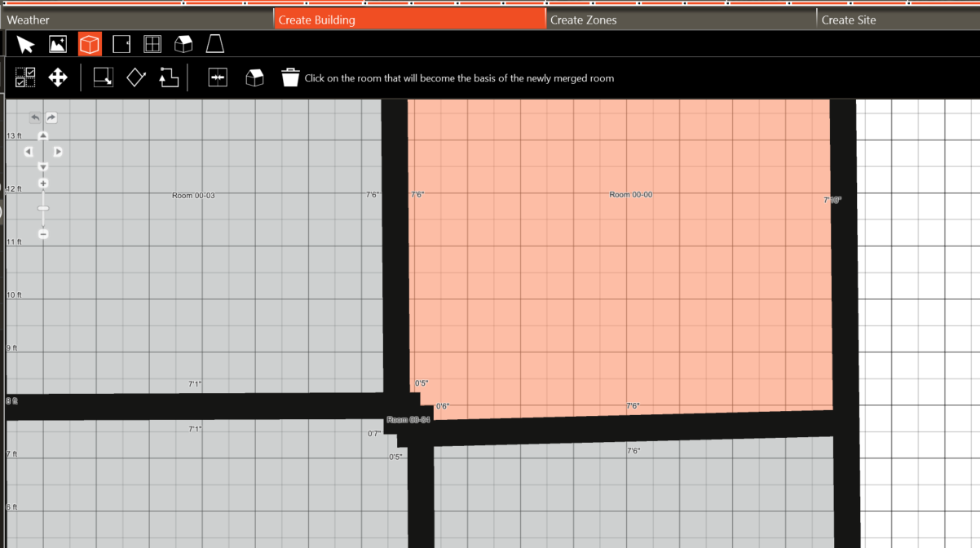This screenshot has height=548, width=980.
Task: Select the house icon in second toolbar row
Action: click(x=255, y=77)
